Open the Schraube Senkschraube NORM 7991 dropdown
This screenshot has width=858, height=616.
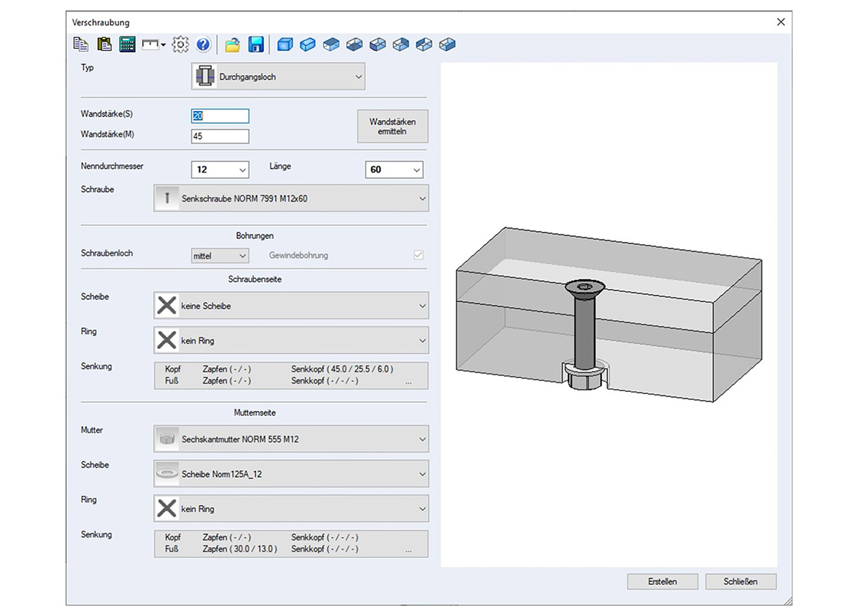pos(291,198)
